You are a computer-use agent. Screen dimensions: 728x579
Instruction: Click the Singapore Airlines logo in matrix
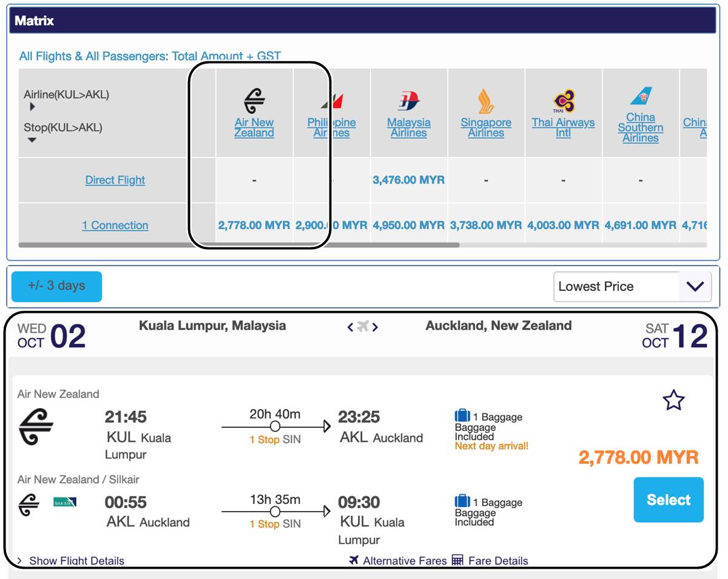[x=485, y=101]
